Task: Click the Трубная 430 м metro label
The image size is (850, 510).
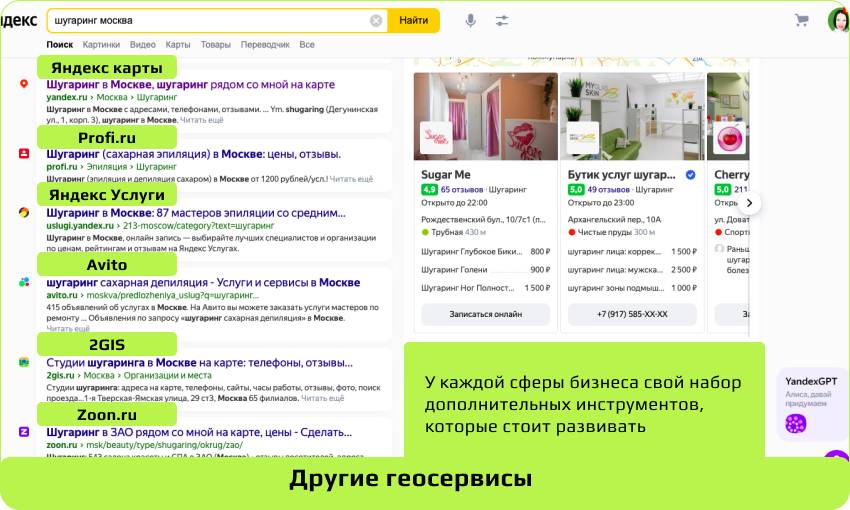Action: (x=454, y=232)
